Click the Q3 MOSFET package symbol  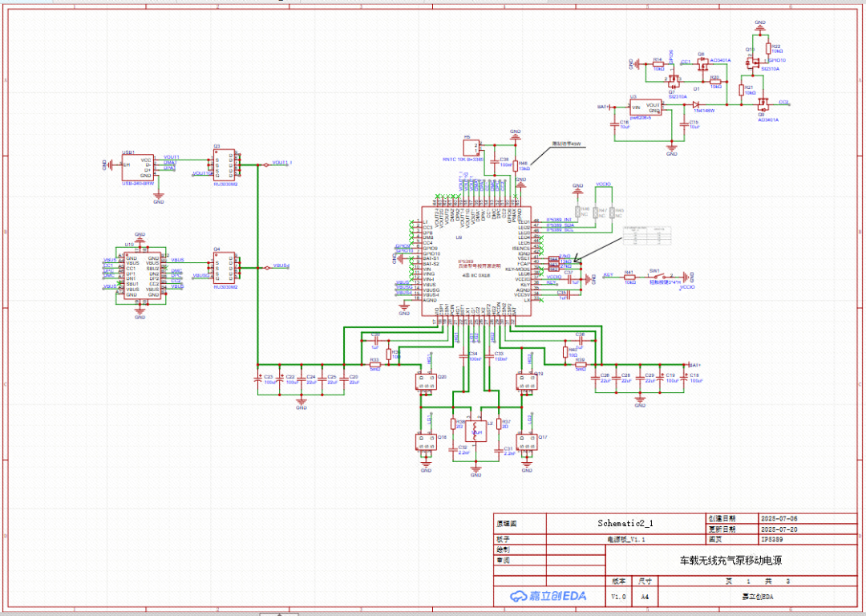click(x=224, y=166)
